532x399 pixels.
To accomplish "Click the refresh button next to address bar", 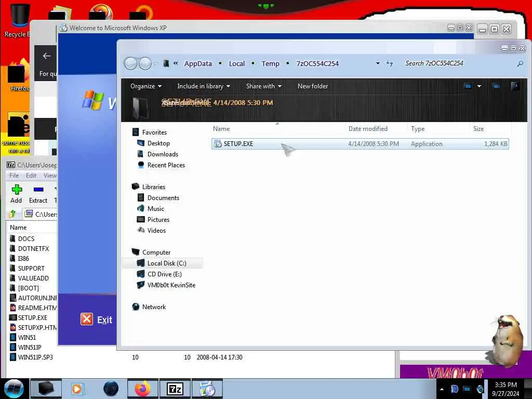I will pyautogui.click(x=390, y=63).
